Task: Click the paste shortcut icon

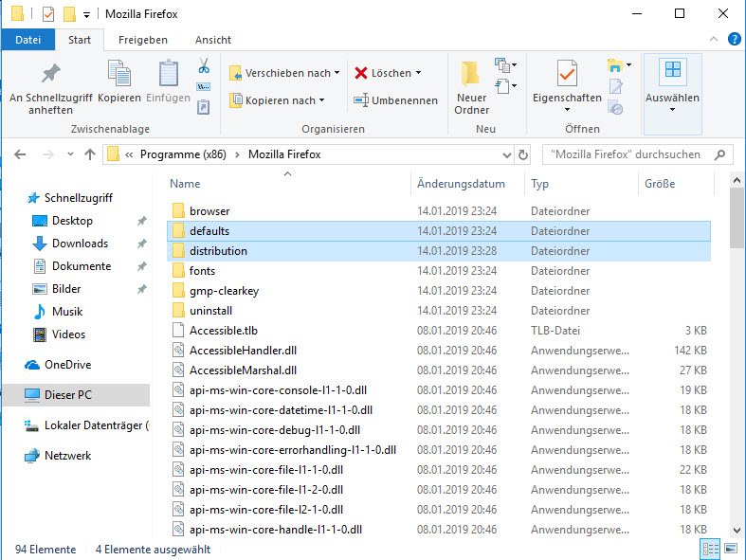Action: coord(203,106)
